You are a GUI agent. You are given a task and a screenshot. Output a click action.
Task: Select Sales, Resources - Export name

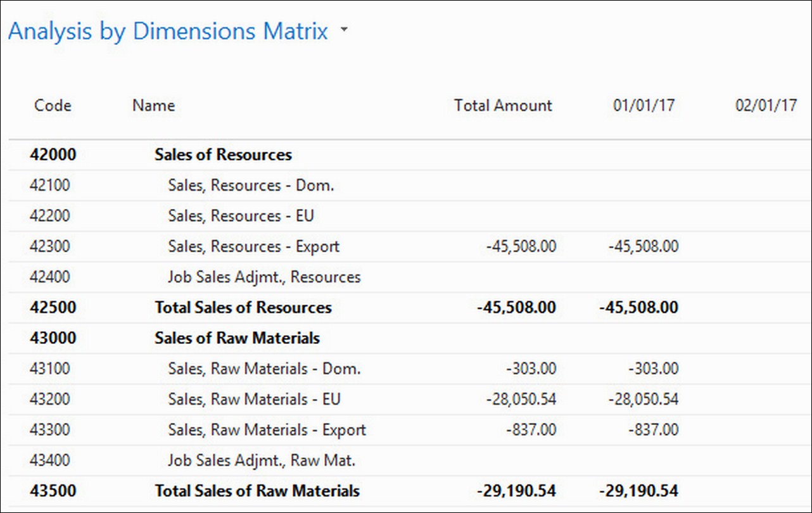253,246
